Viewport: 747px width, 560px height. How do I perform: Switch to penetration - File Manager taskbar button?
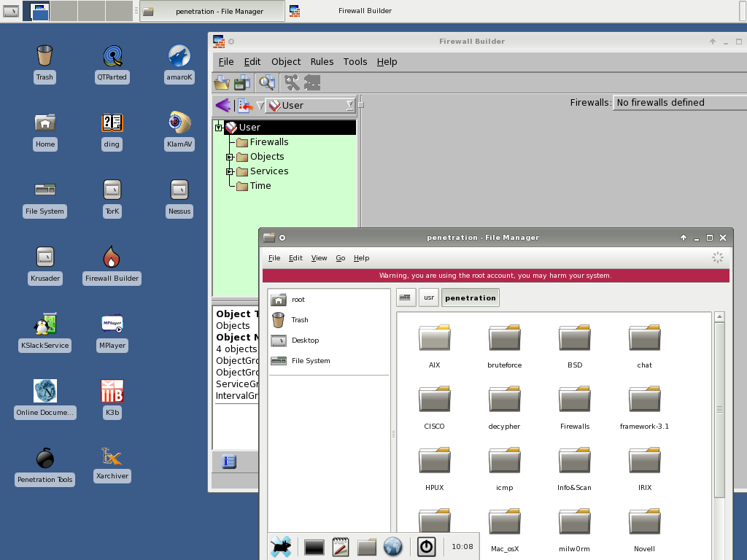[212, 11]
